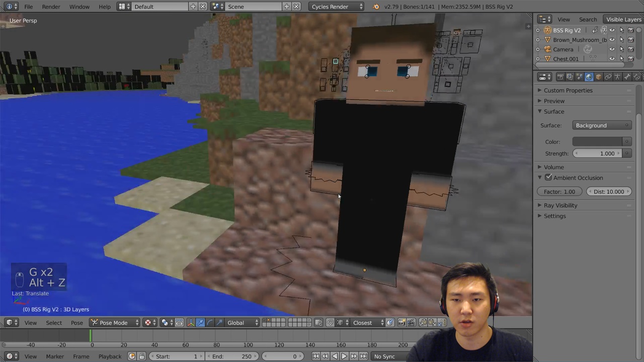The image size is (644, 362).
Task: Select the World properties tab
Action: pyautogui.click(x=589, y=77)
